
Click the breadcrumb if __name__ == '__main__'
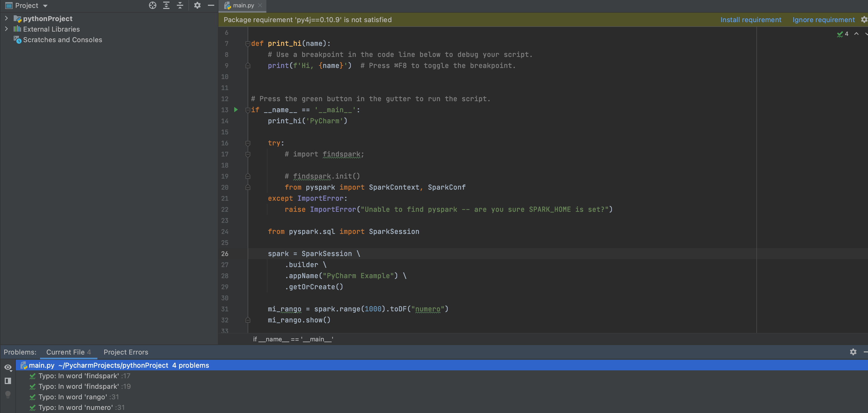click(293, 339)
